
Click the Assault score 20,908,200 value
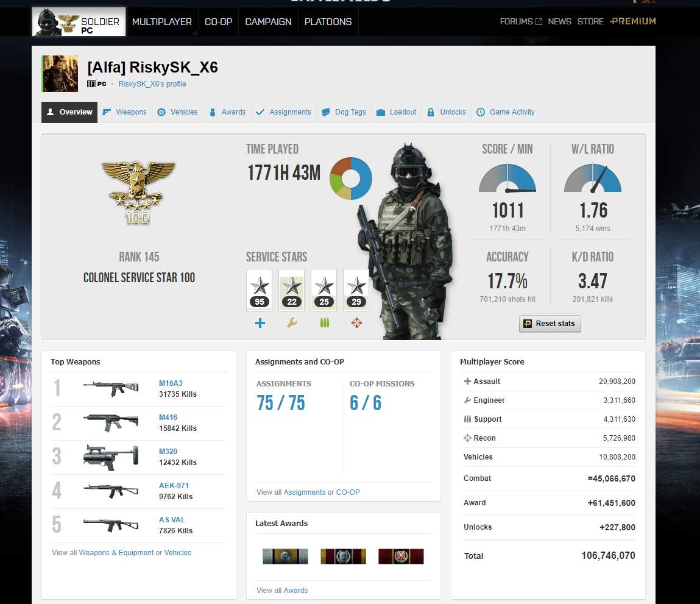pyautogui.click(x=617, y=382)
